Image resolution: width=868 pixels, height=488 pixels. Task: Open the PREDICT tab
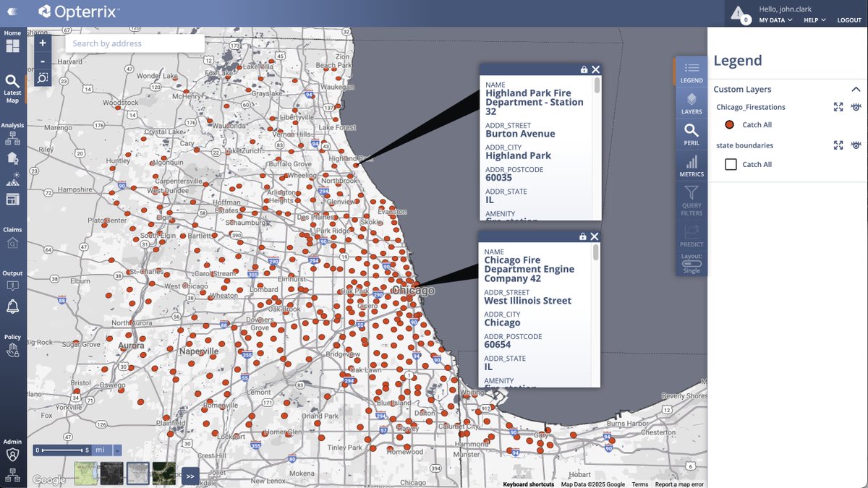[692, 236]
